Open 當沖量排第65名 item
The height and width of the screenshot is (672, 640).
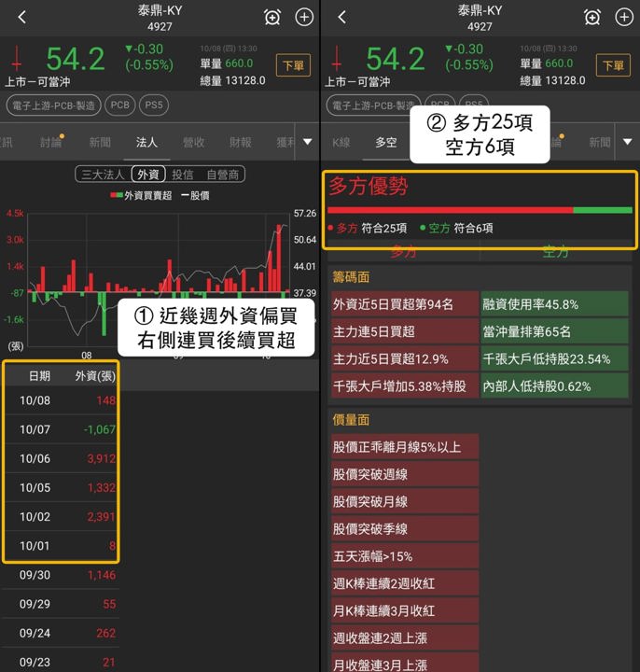pos(555,331)
